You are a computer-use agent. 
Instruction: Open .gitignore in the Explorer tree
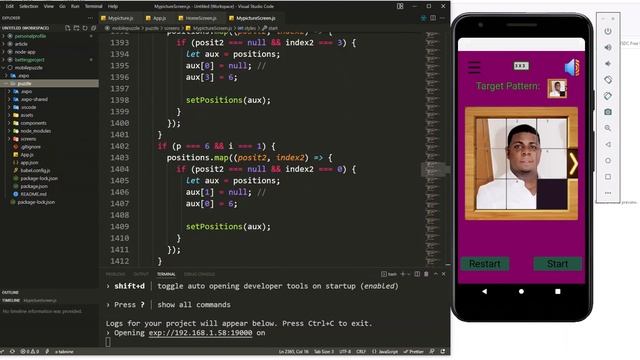[30, 147]
